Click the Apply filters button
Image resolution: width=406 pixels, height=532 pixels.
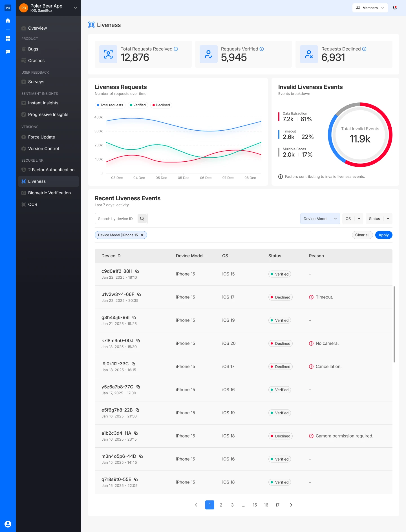(x=383, y=235)
